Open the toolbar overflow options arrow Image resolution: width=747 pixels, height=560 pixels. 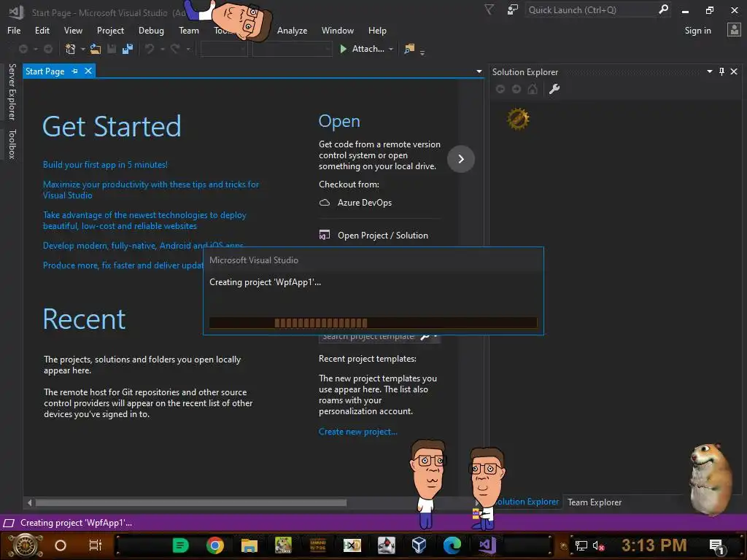tap(422, 52)
